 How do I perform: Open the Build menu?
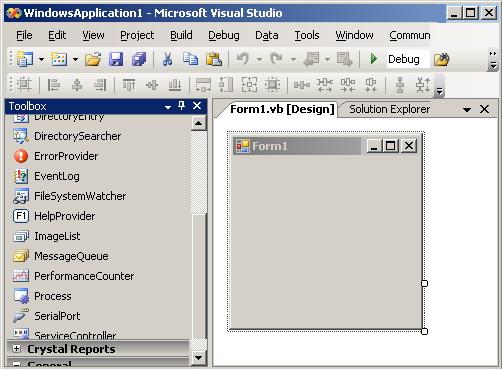(181, 35)
